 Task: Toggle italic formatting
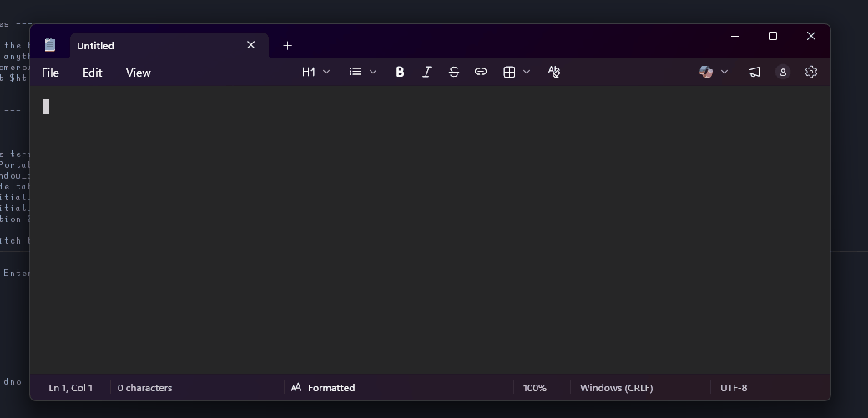426,73
